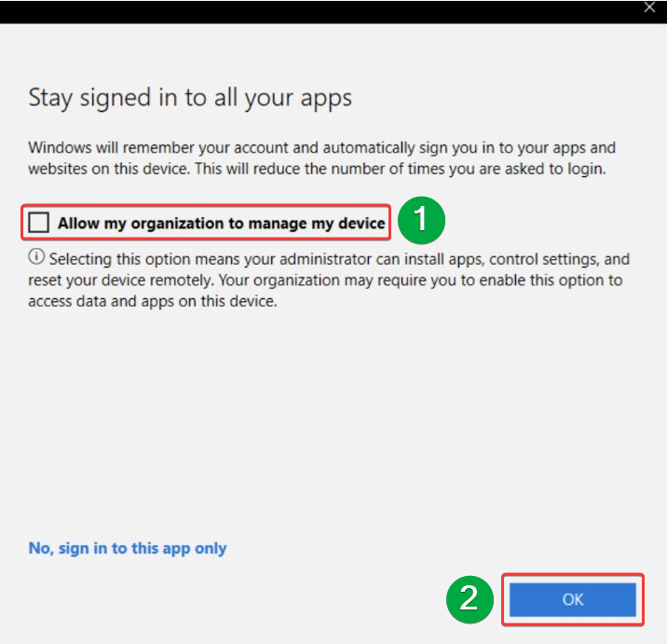
Task: Click the word 'No' in the blue link
Action: point(39,548)
